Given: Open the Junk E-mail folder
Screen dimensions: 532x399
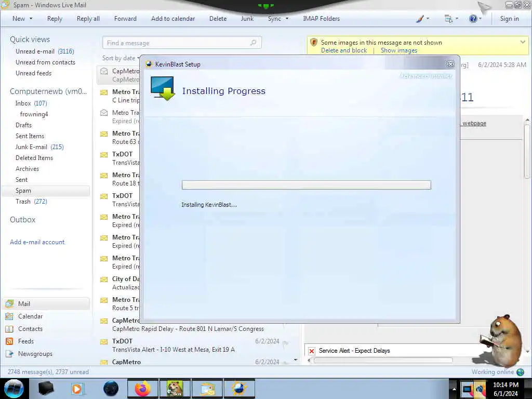Looking at the screenshot, I should click(x=39, y=147).
